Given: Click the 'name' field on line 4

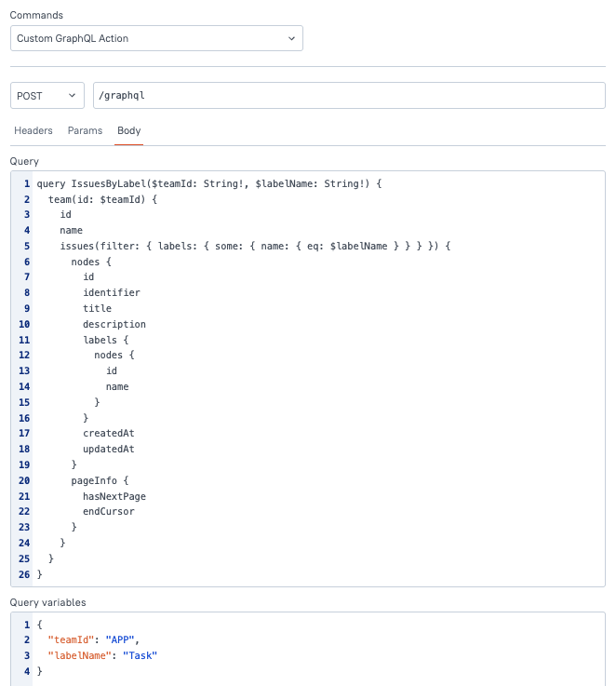Looking at the screenshot, I should 72,230.
